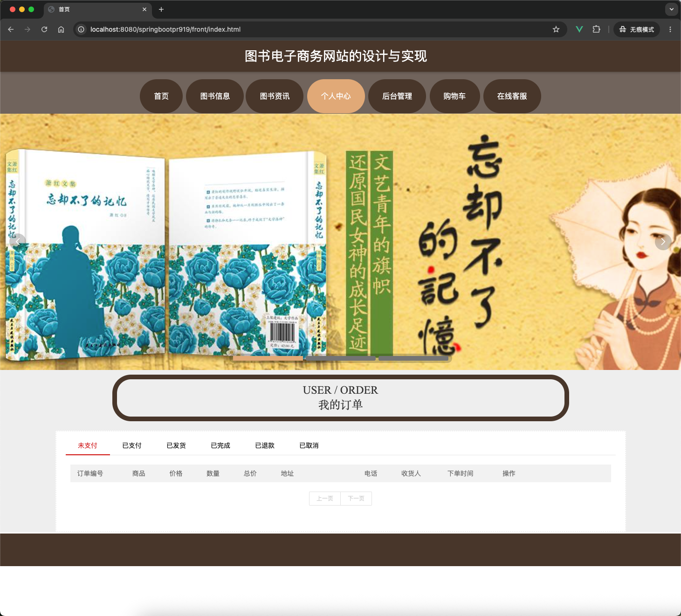Open the 图书资讯 navigation item

pyautogui.click(x=275, y=96)
